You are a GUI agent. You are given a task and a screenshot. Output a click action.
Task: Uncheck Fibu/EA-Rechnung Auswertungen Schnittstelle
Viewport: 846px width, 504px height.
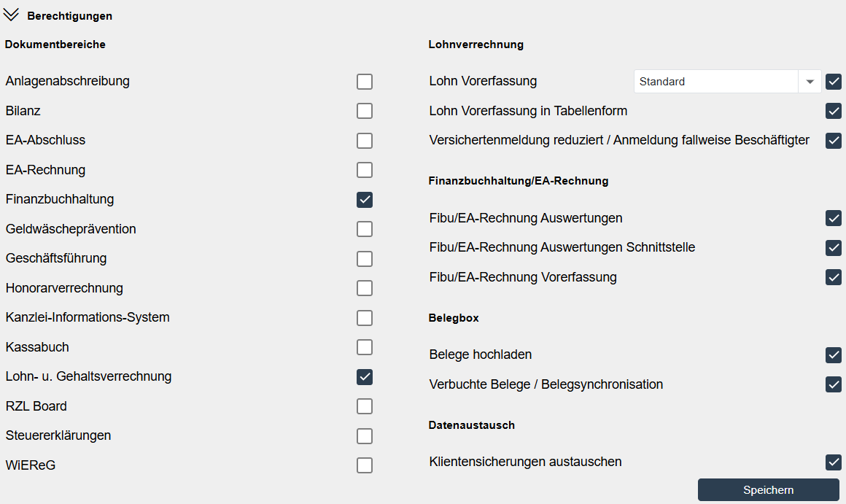(x=834, y=248)
